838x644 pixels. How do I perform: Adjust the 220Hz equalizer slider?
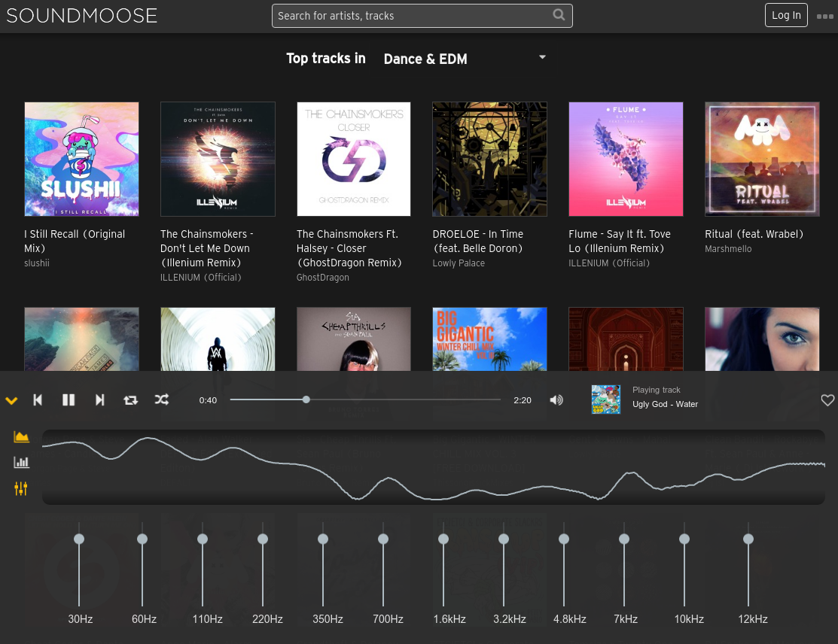click(x=263, y=539)
